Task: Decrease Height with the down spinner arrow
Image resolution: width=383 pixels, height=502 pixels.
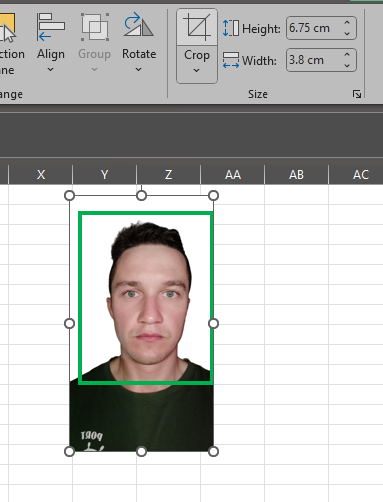Action: click(x=347, y=33)
